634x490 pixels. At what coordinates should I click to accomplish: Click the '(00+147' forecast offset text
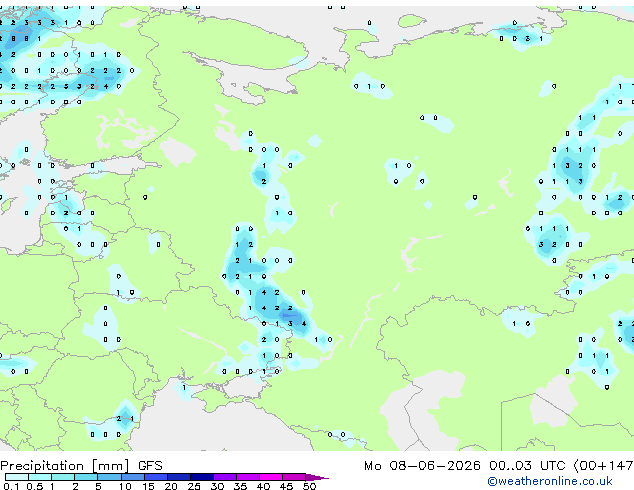tap(604, 466)
